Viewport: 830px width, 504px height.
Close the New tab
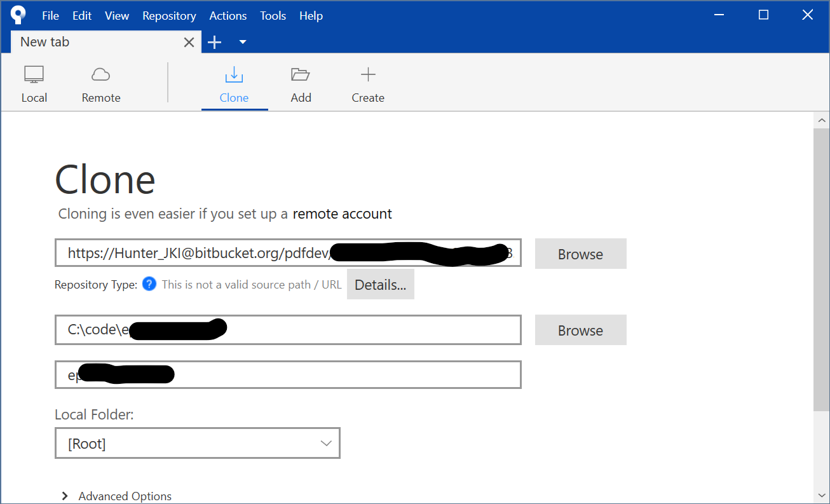click(189, 43)
